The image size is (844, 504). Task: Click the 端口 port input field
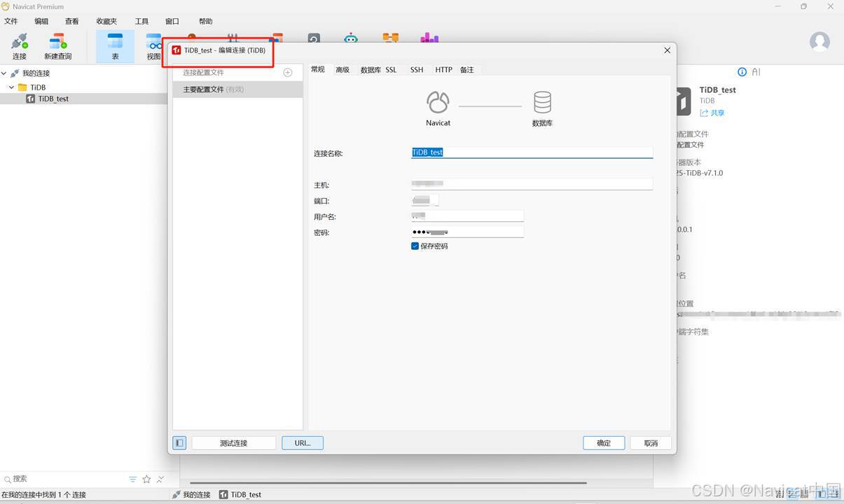(425, 200)
